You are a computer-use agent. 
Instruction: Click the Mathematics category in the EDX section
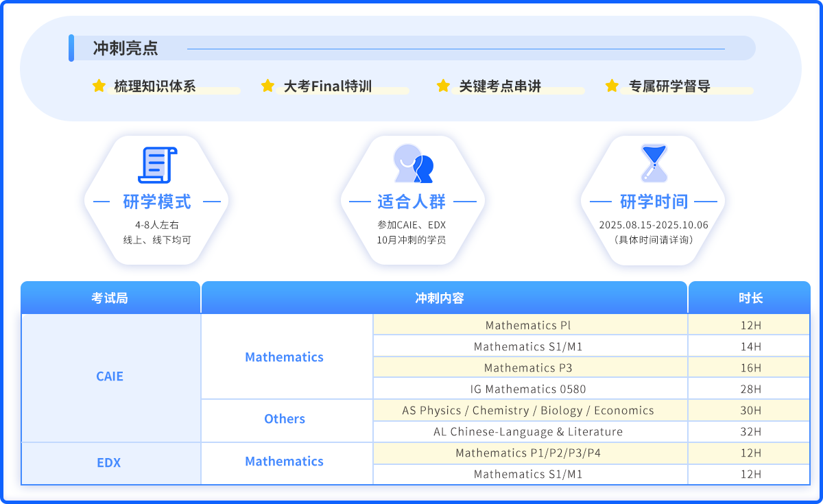[x=287, y=463]
